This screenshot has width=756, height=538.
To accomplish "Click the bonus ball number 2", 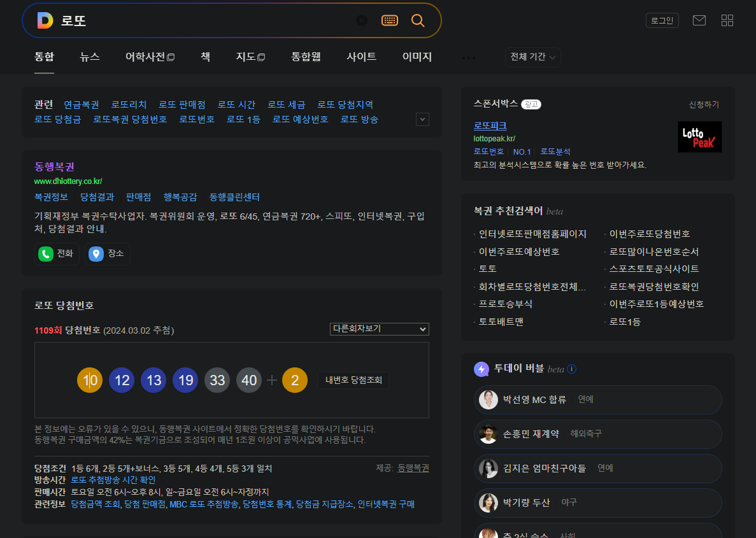I will pyautogui.click(x=295, y=380).
